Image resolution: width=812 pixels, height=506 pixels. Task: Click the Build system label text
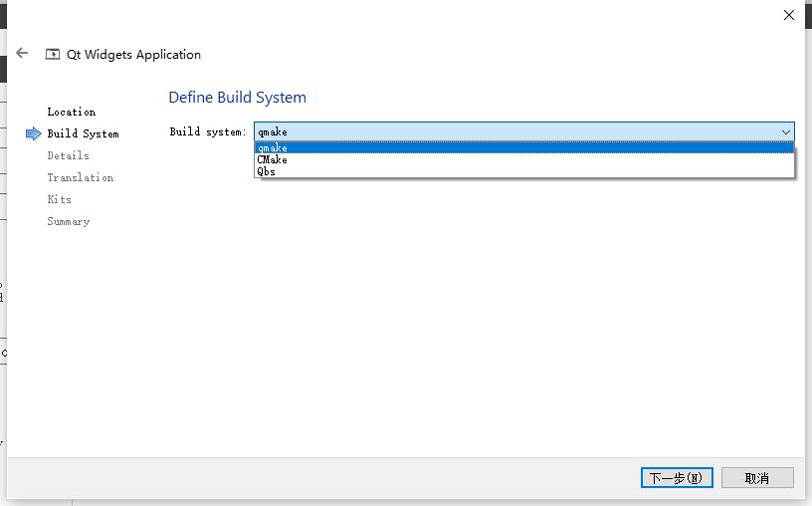[x=208, y=132]
